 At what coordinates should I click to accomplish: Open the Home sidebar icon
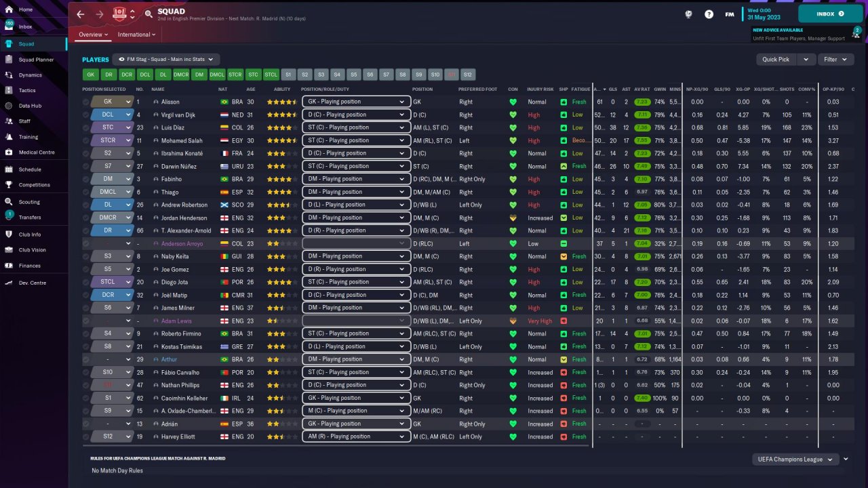click(x=9, y=9)
